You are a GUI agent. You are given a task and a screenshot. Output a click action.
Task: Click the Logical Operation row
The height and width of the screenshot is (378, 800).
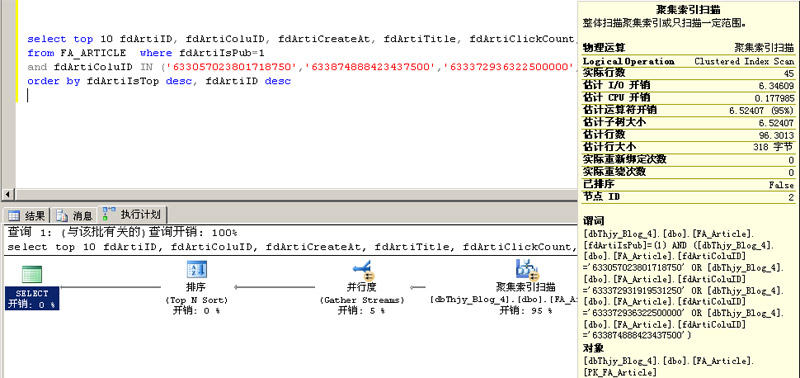tap(688, 61)
